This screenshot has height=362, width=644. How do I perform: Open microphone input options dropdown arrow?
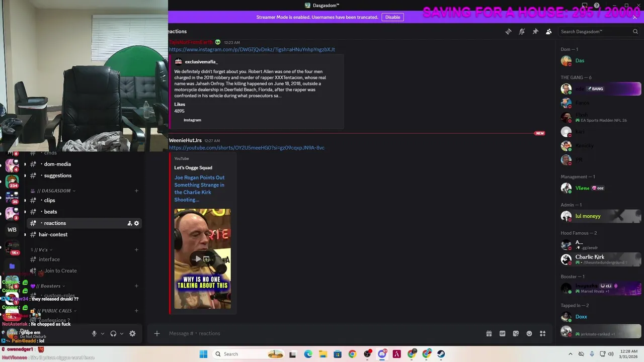coord(103,333)
